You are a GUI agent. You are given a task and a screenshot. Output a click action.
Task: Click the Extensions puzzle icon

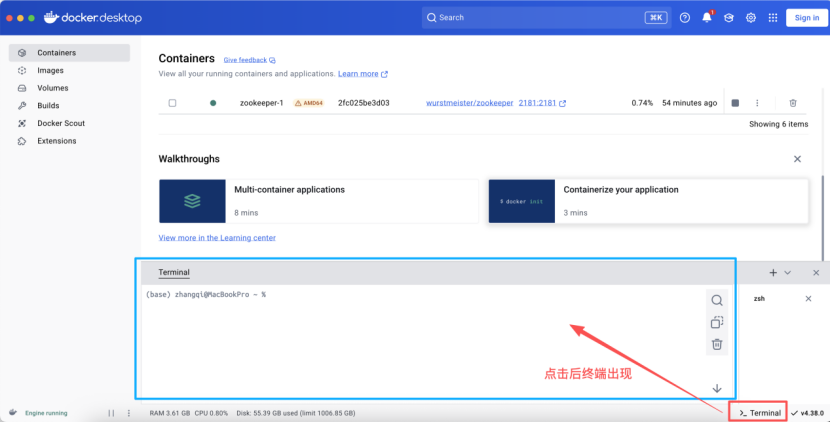[x=22, y=141]
